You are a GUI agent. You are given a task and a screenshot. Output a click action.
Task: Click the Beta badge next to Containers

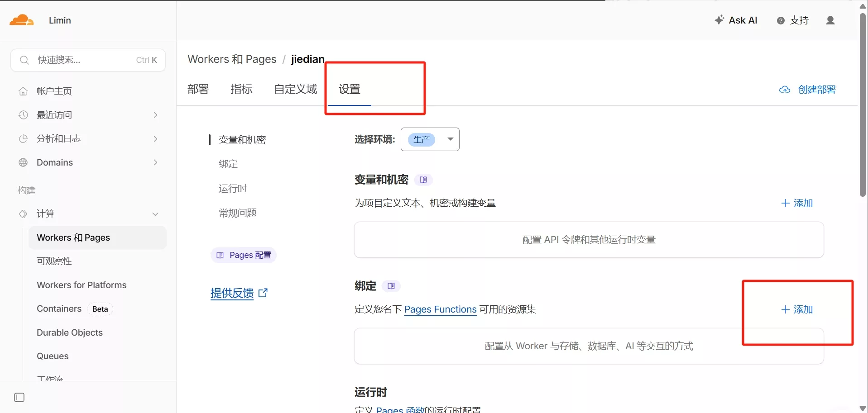point(100,309)
